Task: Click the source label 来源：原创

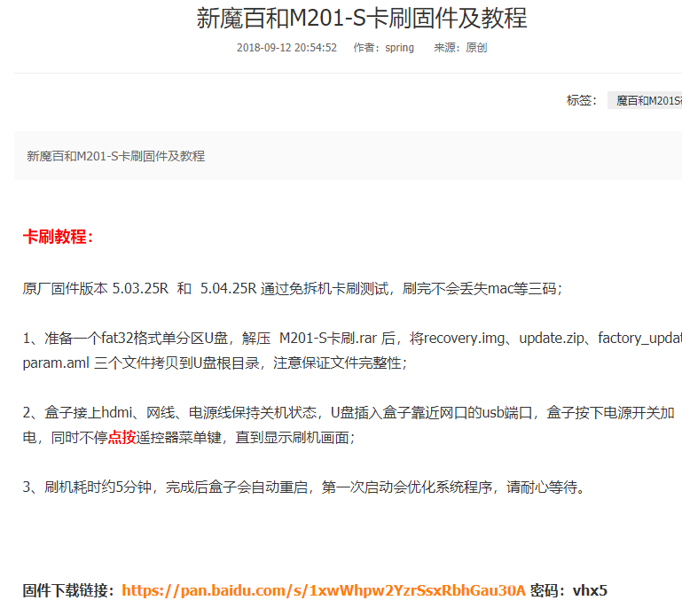Action: click(460, 47)
